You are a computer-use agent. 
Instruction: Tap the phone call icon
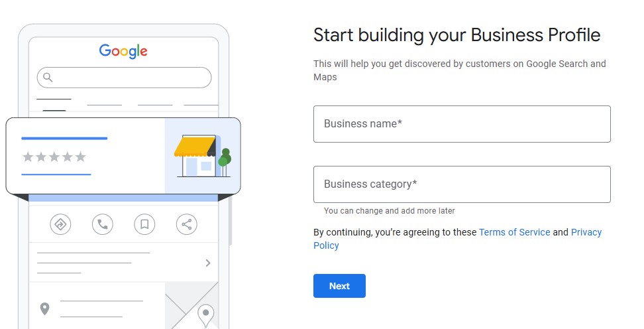point(103,224)
